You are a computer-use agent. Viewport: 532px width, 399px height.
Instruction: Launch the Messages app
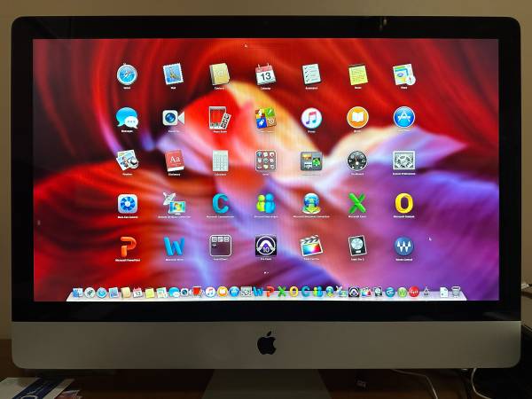coord(127,117)
